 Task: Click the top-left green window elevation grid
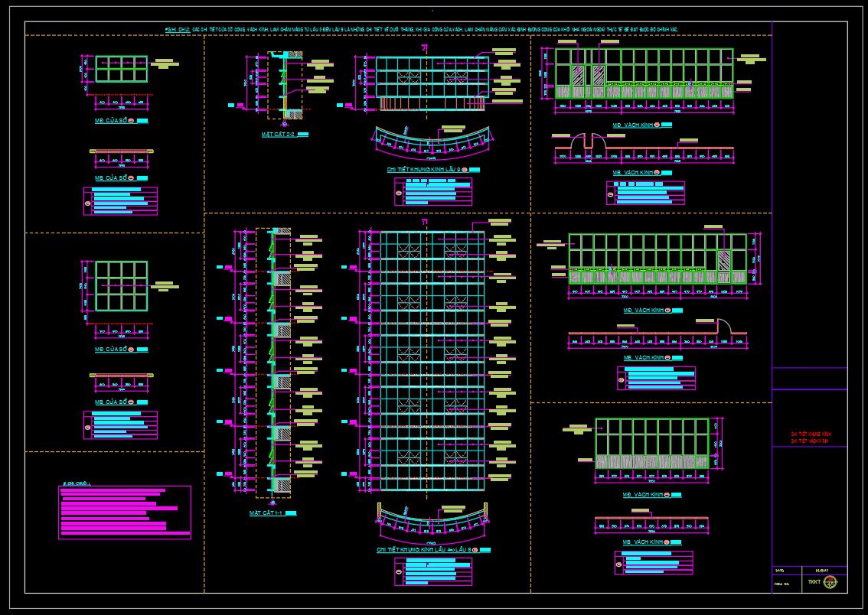[121, 69]
